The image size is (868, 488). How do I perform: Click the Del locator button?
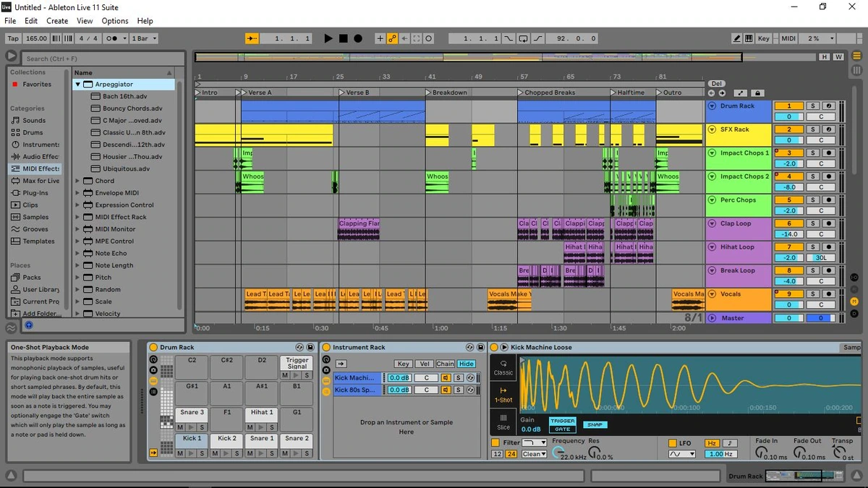click(716, 84)
